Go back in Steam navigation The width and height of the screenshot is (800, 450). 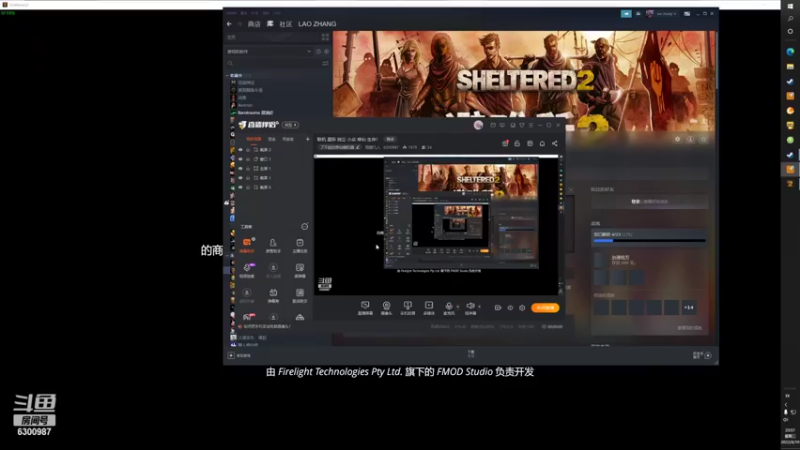(x=229, y=24)
